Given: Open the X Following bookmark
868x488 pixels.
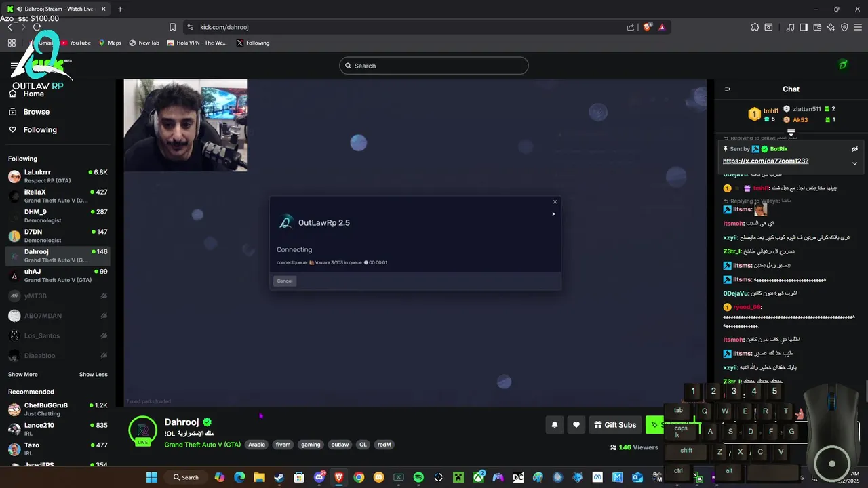Looking at the screenshot, I should pyautogui.click(x=253, y=43).
